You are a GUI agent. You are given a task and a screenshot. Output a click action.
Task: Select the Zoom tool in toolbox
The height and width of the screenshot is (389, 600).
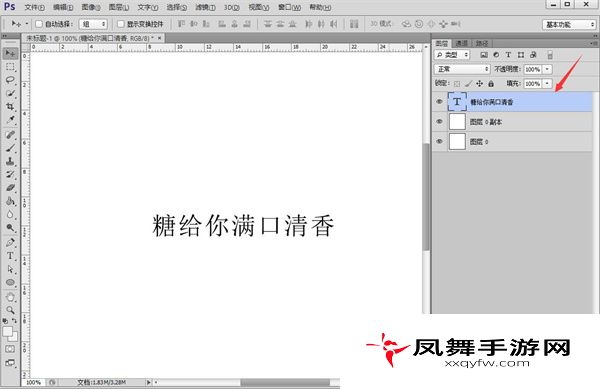pos(10,310)
